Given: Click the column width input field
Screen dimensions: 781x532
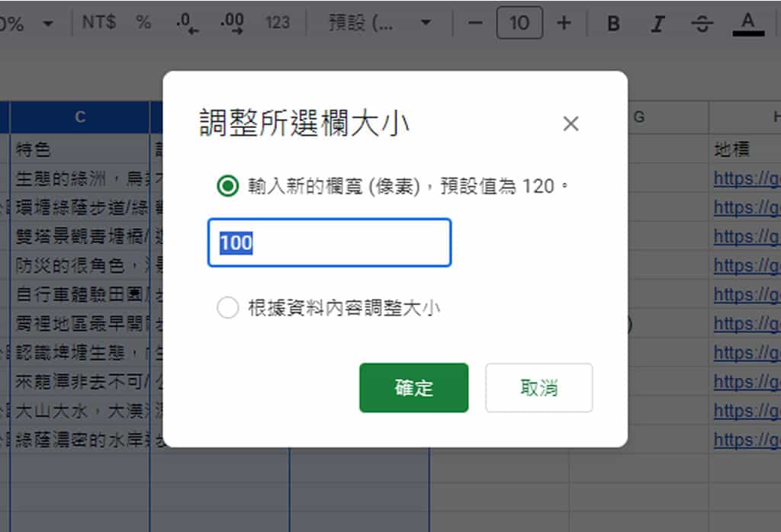Looking at the screenshot, I should coord(329,243).
